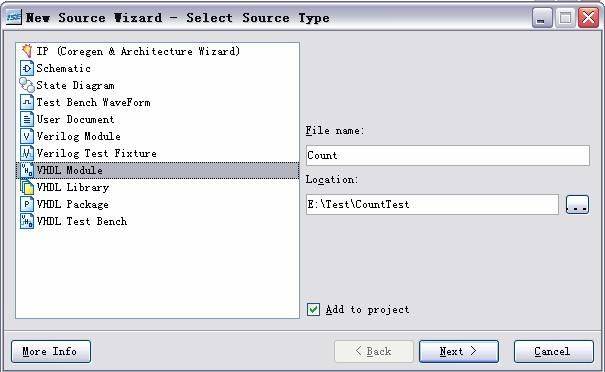Select the IP Coregen wizard icon
The height and width of the screenshot is (372, 605).
(27, 51)
